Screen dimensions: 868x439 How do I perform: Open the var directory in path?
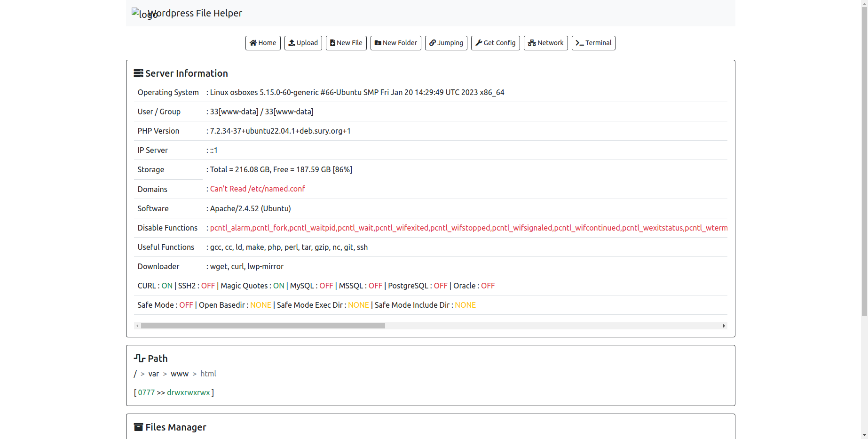coord(154,374)
